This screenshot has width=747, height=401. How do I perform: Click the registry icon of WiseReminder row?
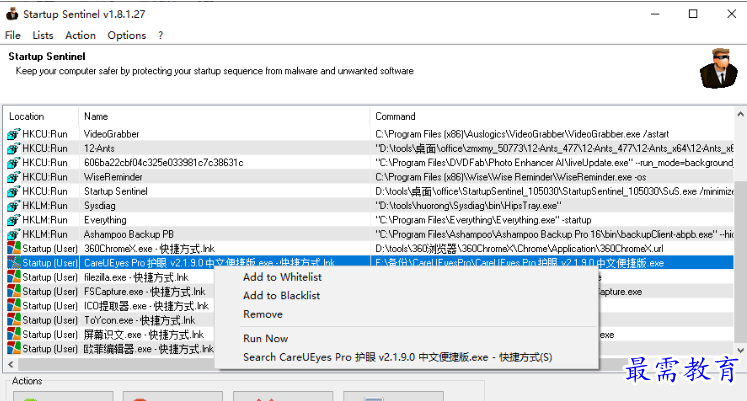(x=14, y=177)
